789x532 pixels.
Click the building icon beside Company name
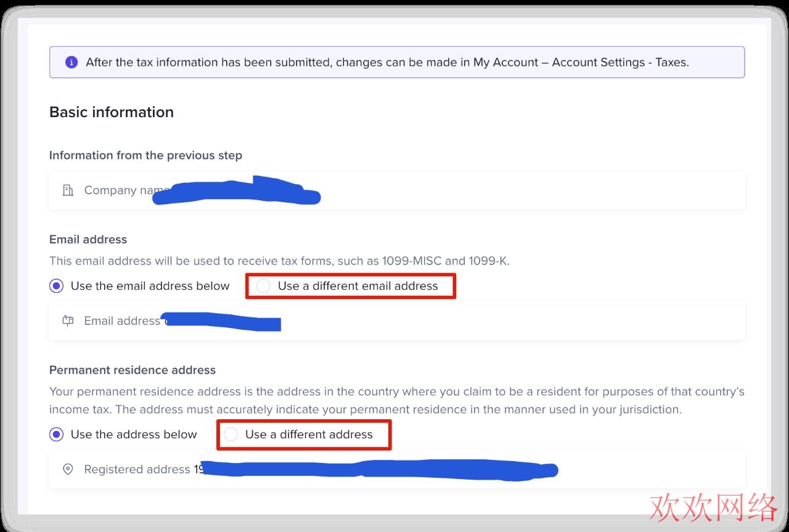68,190
